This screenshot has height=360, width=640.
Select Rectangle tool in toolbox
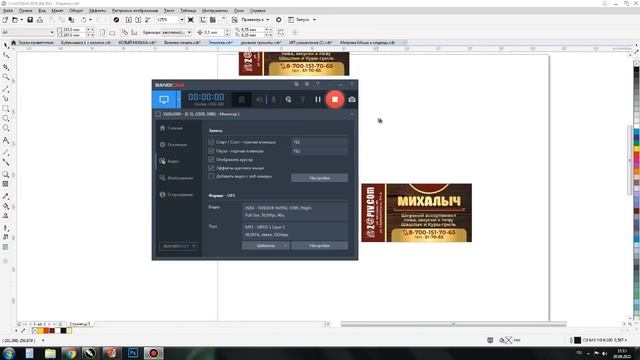[x=6, y=109]
